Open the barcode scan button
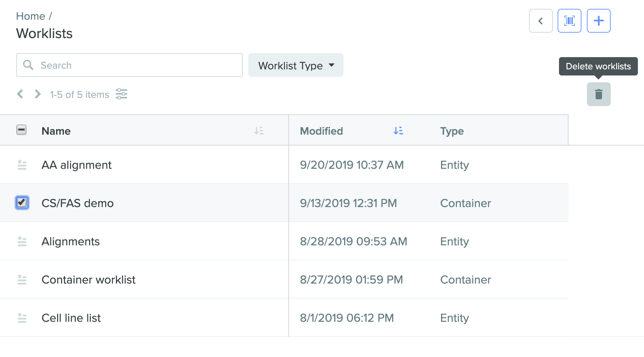644x357 pixels. pos(570,21)
